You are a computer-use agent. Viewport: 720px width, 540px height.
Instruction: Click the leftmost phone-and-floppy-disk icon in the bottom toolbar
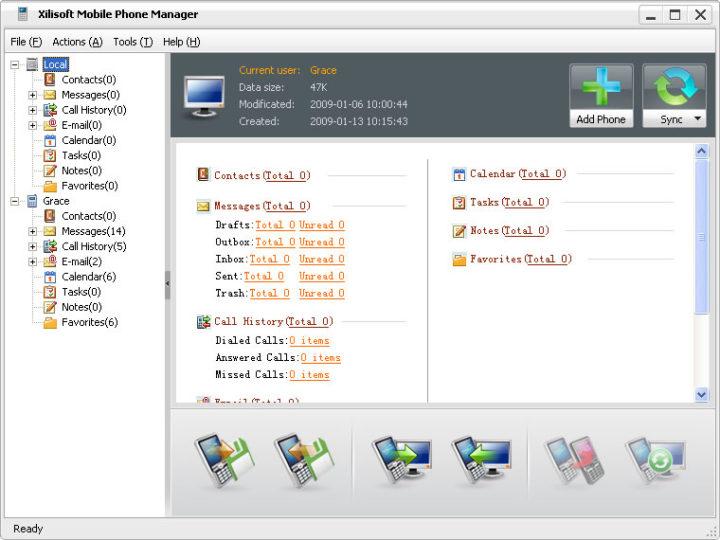(224, 460)
